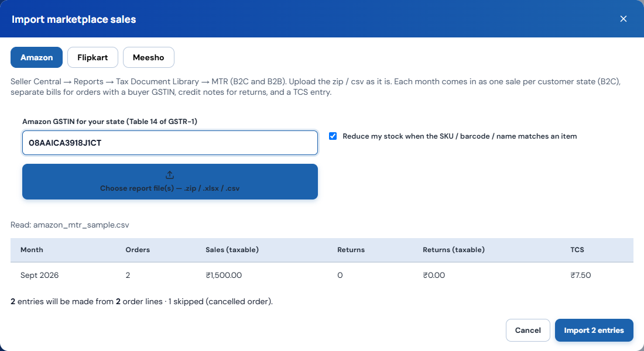
Task: Open the Meesho tab
Action: tap(148, 57)
